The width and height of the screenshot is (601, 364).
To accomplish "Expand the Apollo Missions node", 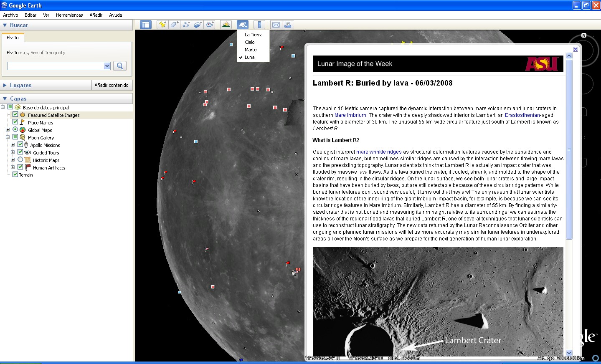I will pos(13,145).
